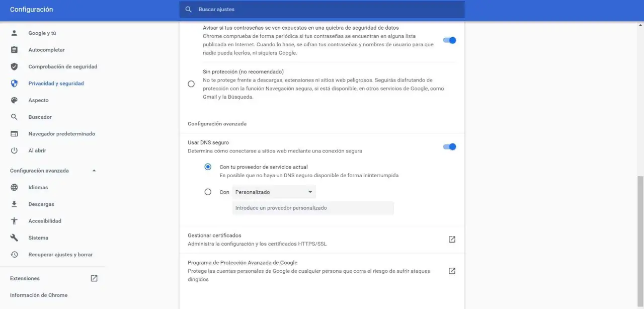
Task: Click the Google y tú person icon
Action: (14, 33)
